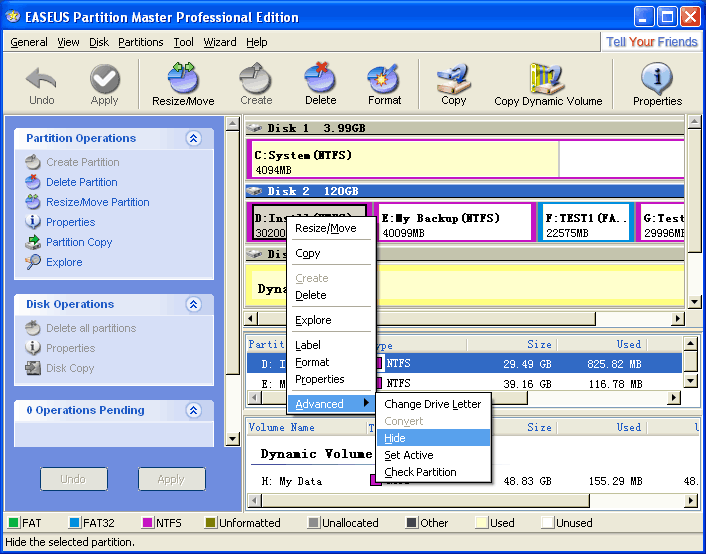Click the NTFS legend color swatch

[147, 522]
